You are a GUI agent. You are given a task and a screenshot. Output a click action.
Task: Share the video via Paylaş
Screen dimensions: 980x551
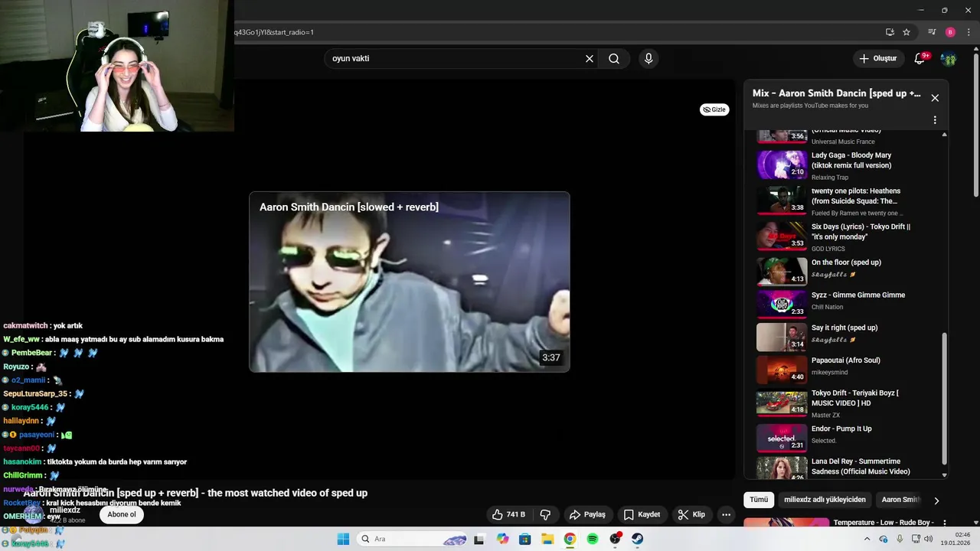(587, 514)
